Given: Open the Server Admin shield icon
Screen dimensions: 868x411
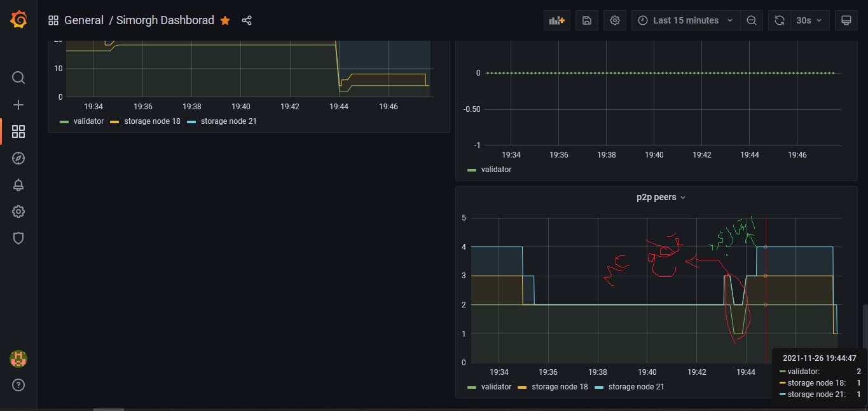Looking at the screenshot, I should coord(18,238).
